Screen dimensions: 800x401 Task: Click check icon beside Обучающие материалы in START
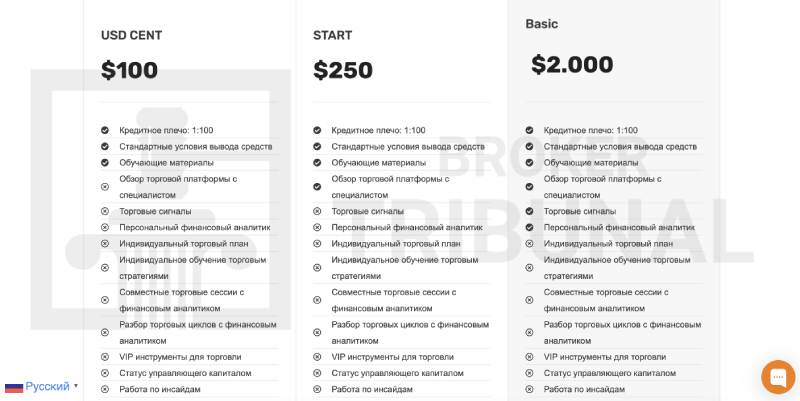point(317,163)
